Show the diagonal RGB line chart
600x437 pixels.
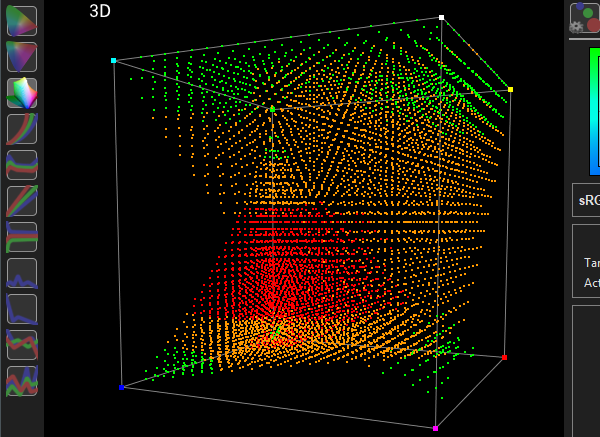[x=22, y=201]
